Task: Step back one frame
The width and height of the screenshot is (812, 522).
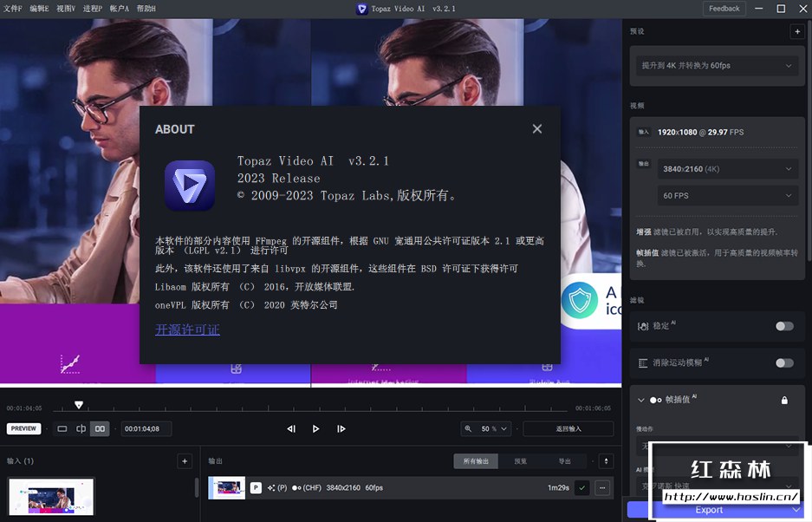Action: 291,428
